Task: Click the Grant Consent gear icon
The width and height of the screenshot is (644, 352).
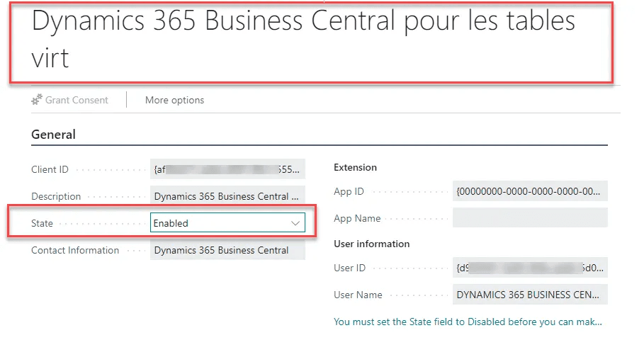Action: pyautogui.click(x=37, y=101)
